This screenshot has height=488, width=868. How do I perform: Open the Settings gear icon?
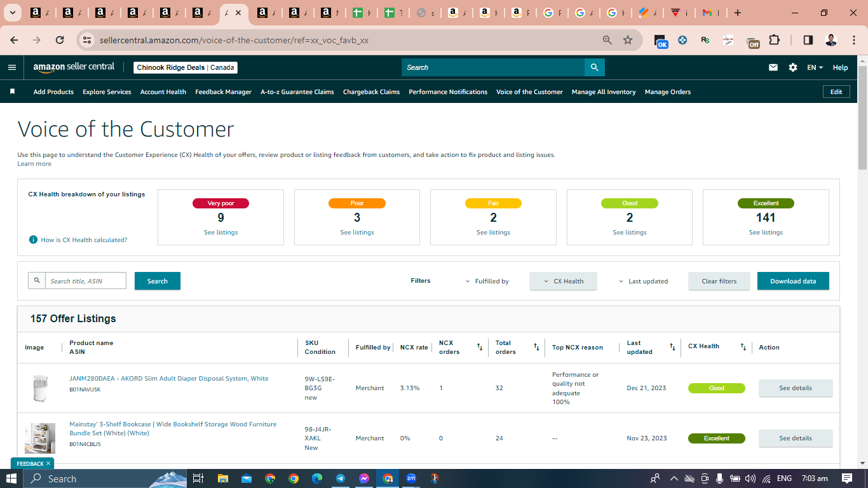793,67
